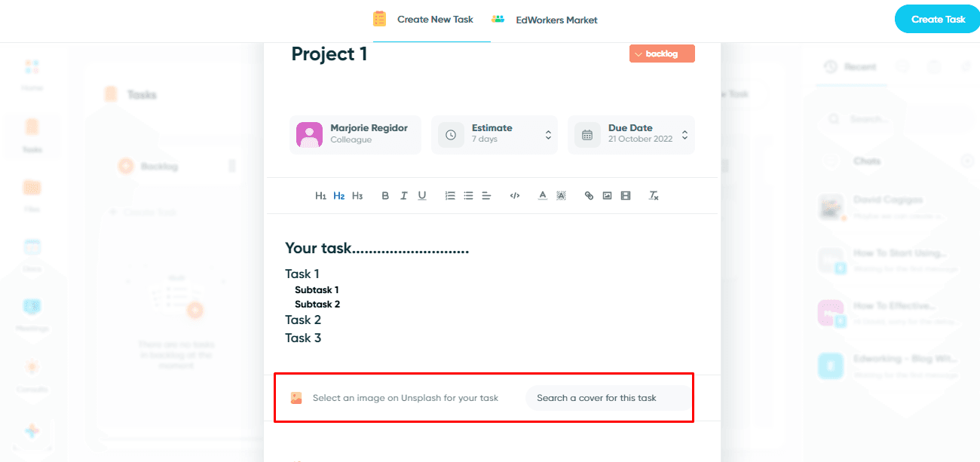Insert a hyperlink into the task
Screen dimensions: 980x462
[x=589, y=196]
